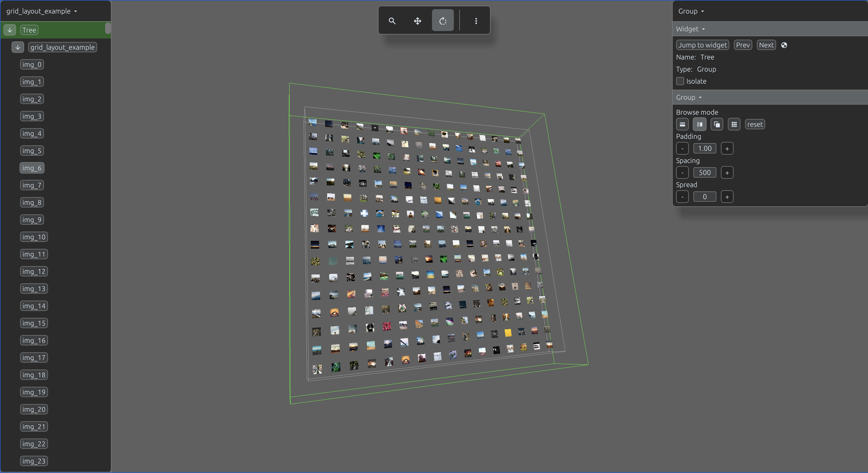Choose the grid browse mode icon
Image resolution: width=868 pixels, height=473 pixels.
734,124
